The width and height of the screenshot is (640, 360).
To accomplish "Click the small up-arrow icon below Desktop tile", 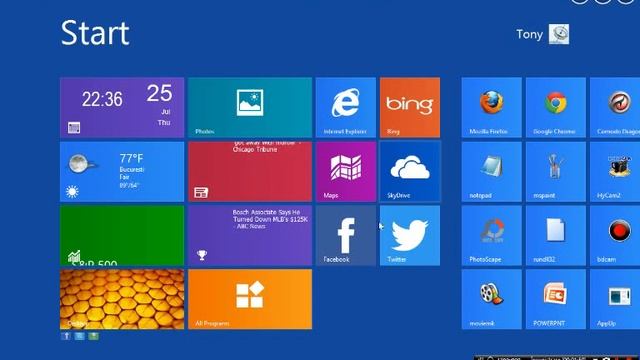I will (x=66, y=336).
